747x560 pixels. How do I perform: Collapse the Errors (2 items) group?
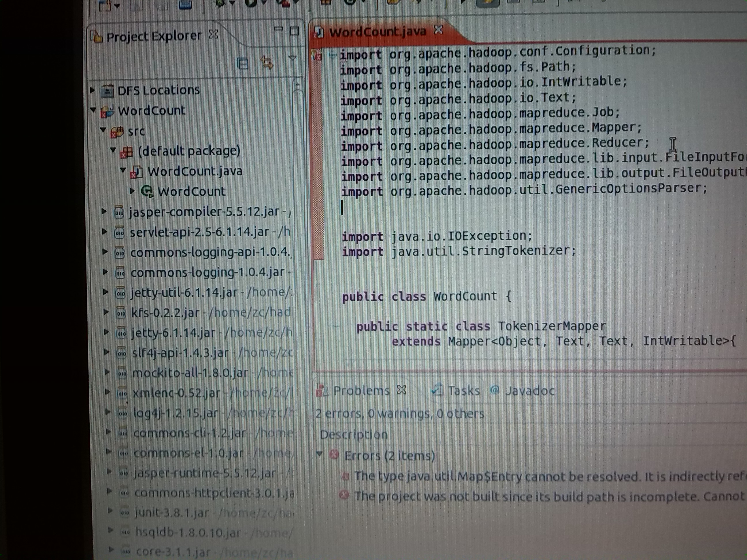(x=320, y=454)
